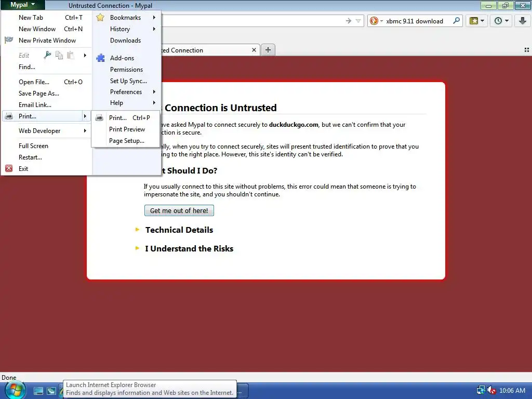
Task: Click the Copy icon in Edit row
Action: (x=59, y=55)
